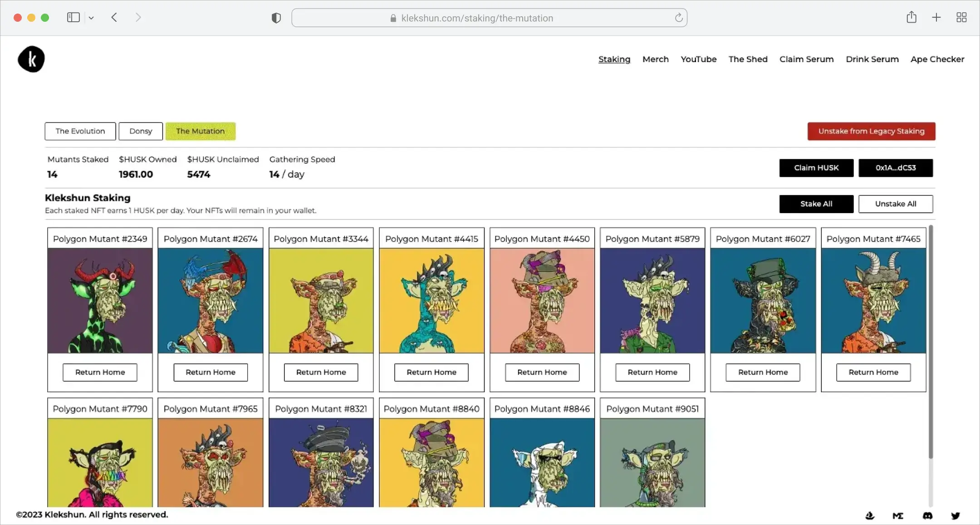Select Polygon Mutant #4450 artwork
This screenshot has height=525, width=980.
(542, 301)
